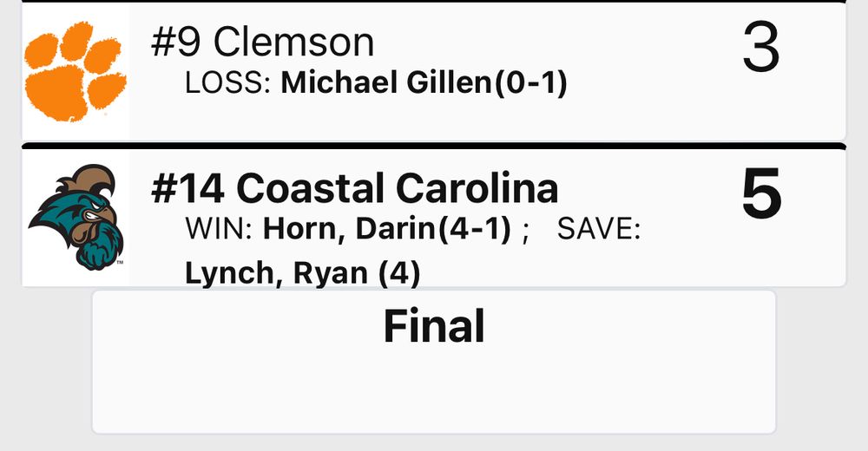Click the word Carolina in team name
868x451 pixels.
tap(477, 188)
